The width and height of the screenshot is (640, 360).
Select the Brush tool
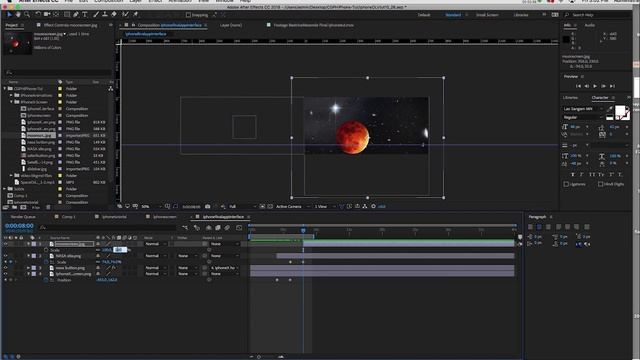[x=96, y=15]
